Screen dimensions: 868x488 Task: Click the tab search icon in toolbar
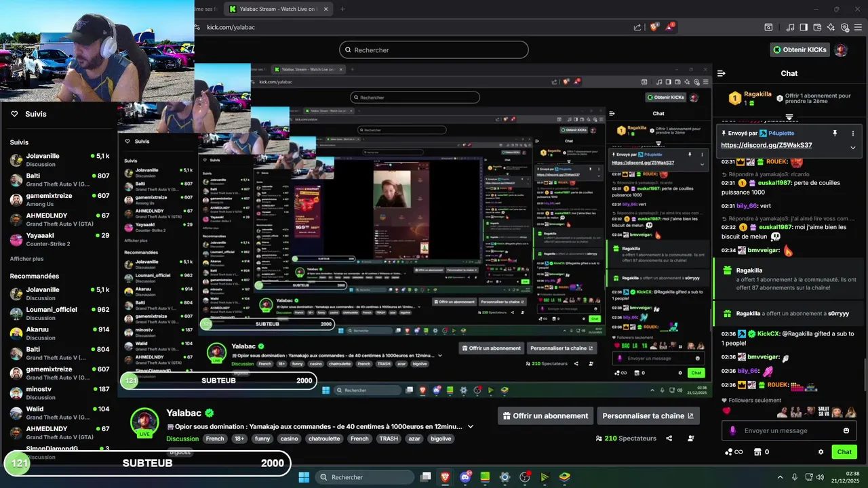[768, 27]
